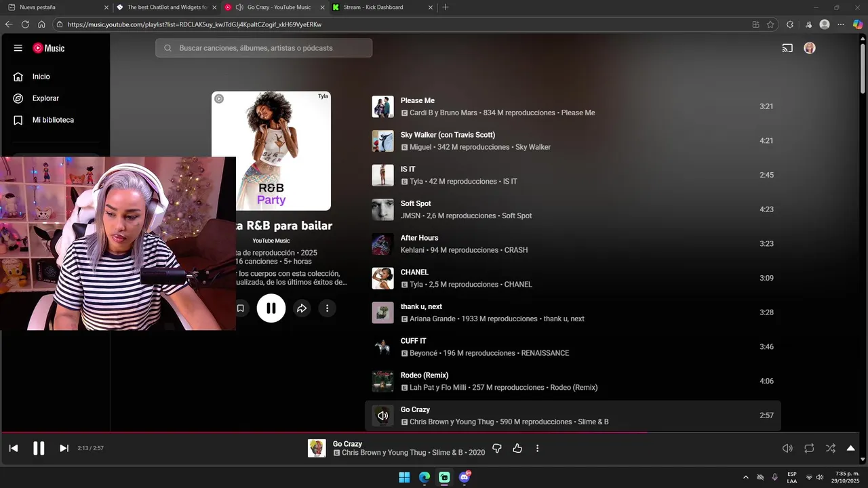Open current song more actions menu
Screen dimensions: 868x488
[538, 448]
